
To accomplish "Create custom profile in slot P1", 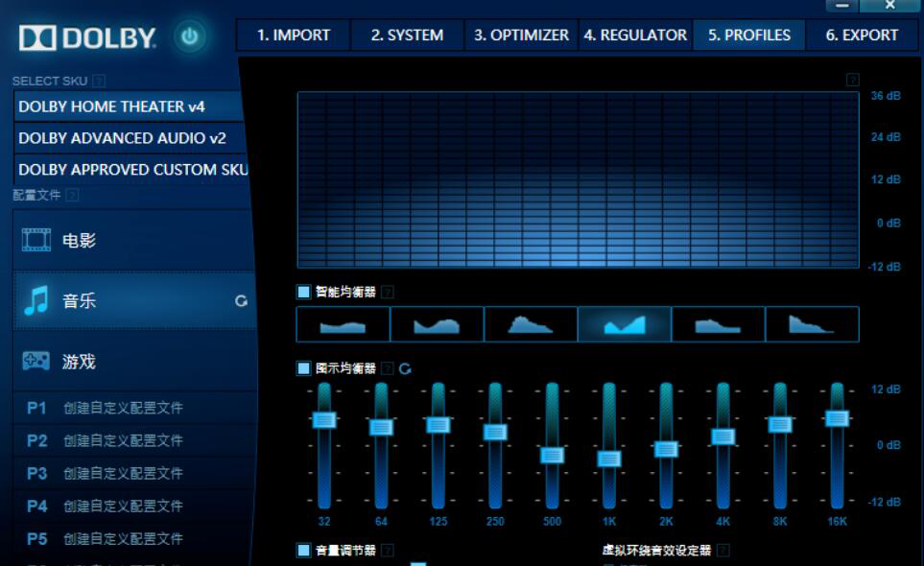I will tap(123, 408).
